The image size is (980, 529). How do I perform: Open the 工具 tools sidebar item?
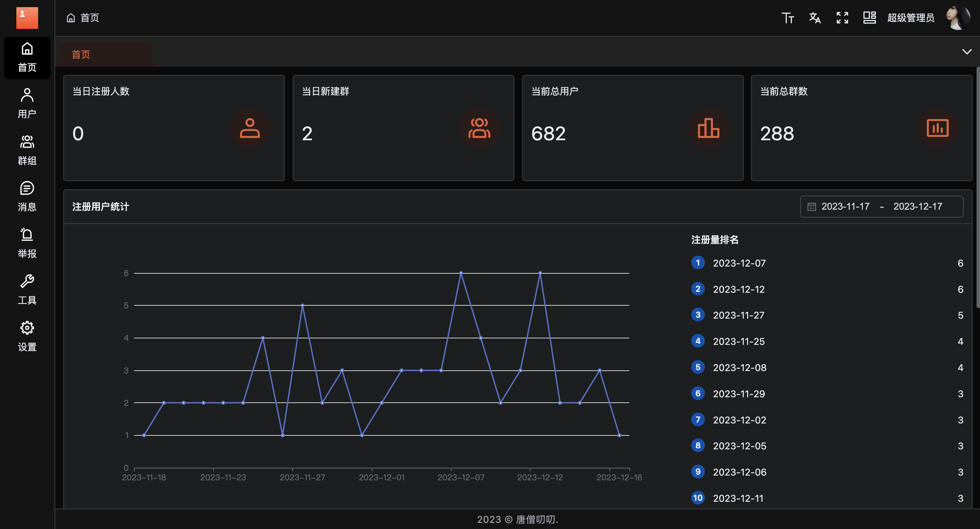click(x=27, y=290)
